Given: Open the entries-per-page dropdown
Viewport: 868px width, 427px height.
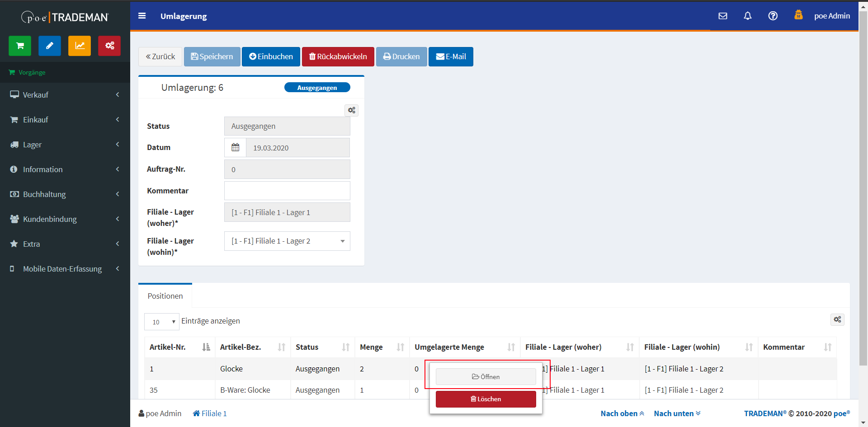Looking at the screenshot, I should pos(162,322).
